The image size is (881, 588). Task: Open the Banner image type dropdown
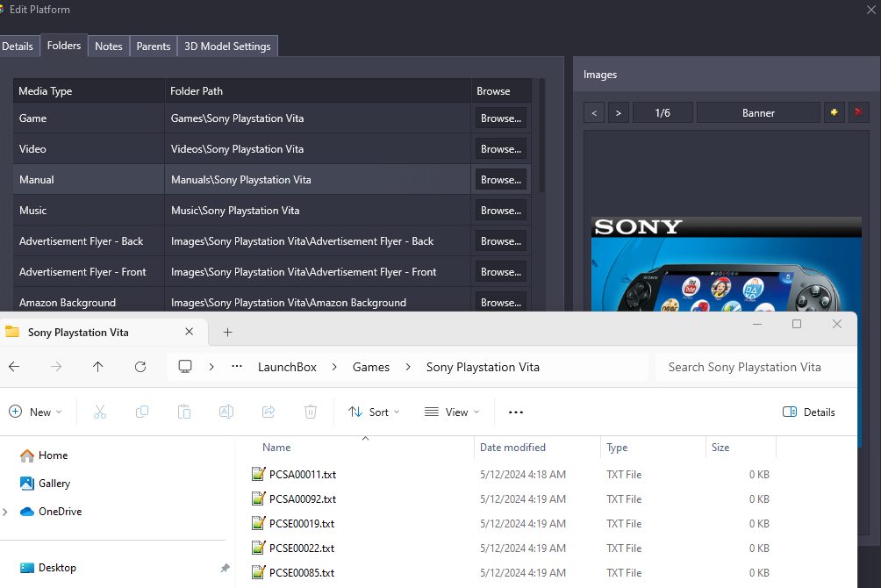[x=758, y=112]
